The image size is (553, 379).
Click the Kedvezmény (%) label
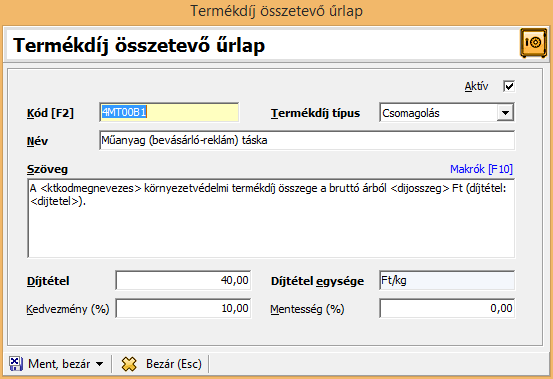point(68,309)
